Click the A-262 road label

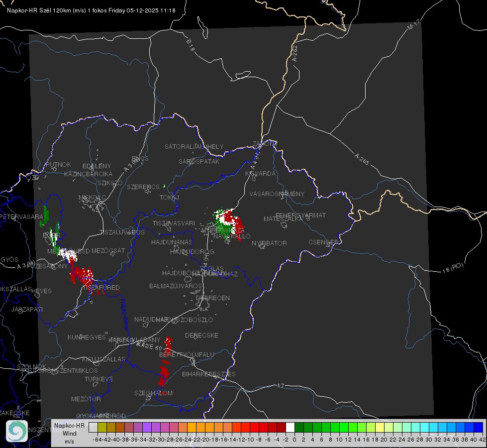(294, 53)
